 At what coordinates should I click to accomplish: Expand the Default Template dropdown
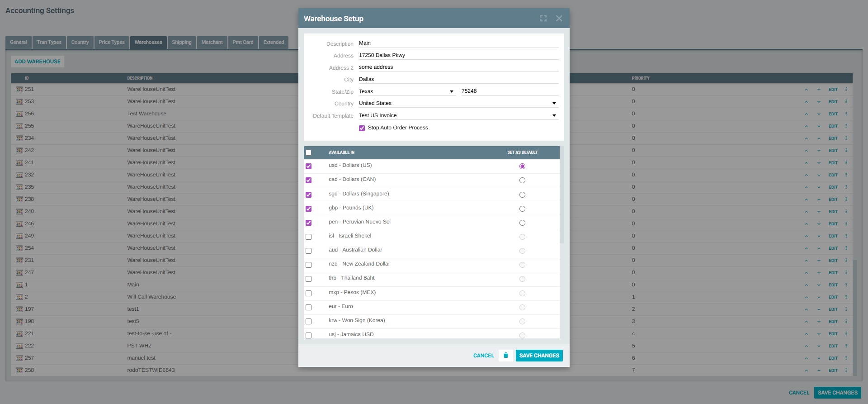458,116
